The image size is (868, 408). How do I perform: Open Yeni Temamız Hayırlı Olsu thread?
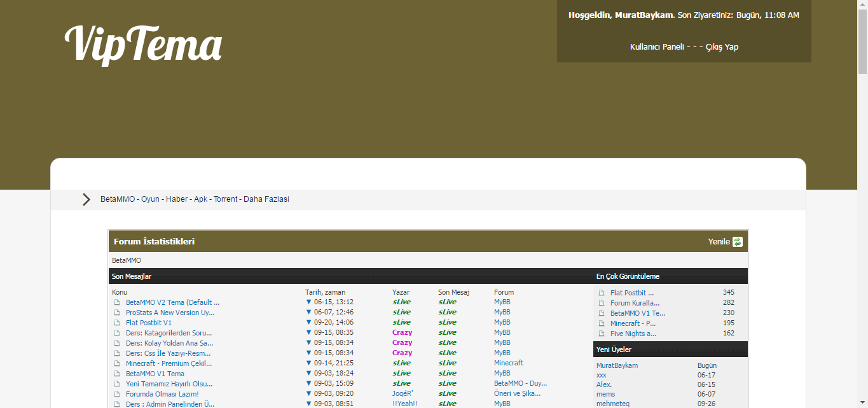(169, 384)
